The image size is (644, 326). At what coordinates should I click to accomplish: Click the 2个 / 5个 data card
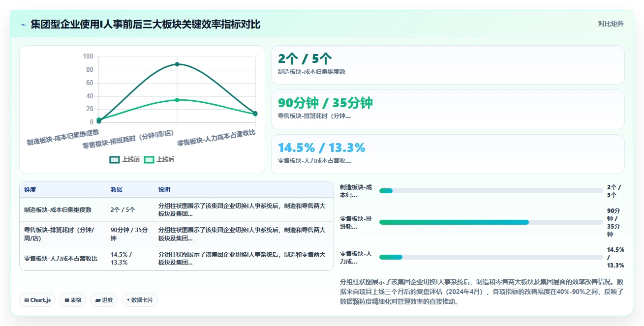pos(448,65)
